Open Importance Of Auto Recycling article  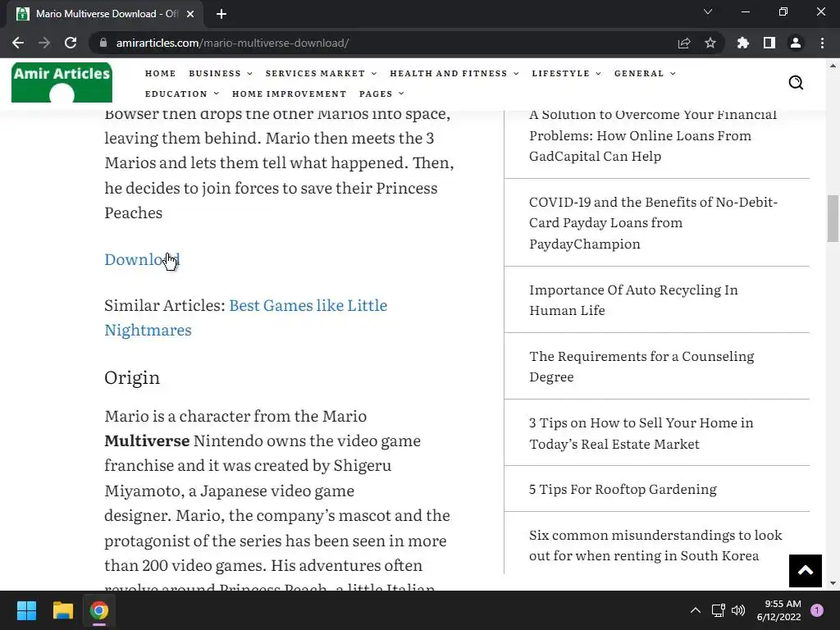pyautogui.click(x=633, y=300)
